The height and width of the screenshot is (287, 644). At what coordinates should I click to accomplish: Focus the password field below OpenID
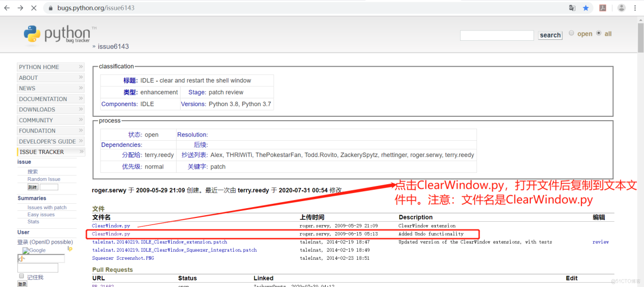coord(38,268)
